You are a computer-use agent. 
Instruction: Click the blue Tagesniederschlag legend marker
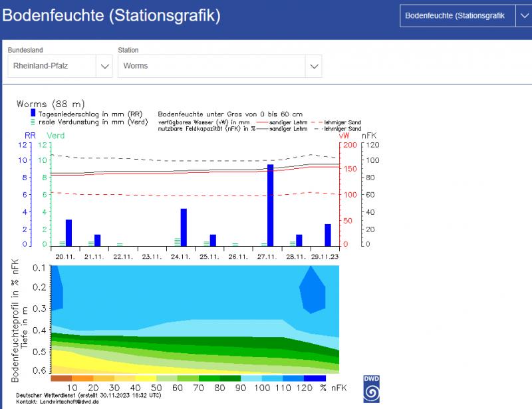[33, 114]
